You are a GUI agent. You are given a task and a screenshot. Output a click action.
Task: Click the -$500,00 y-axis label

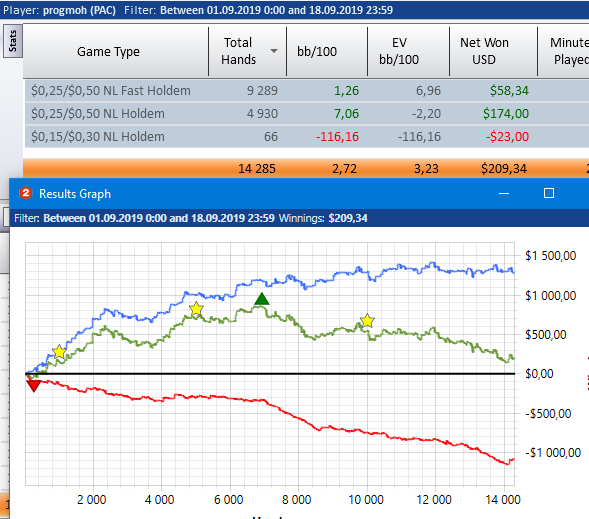(548, 413)
